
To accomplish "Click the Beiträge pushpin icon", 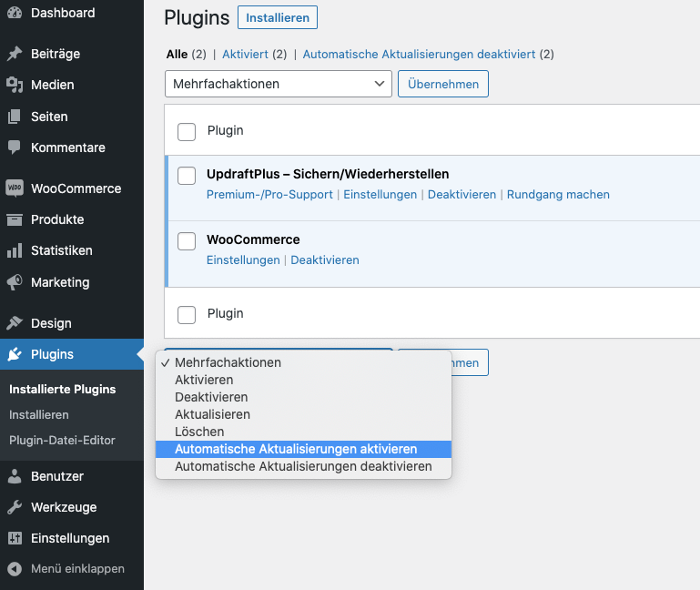I will [15, 54].
